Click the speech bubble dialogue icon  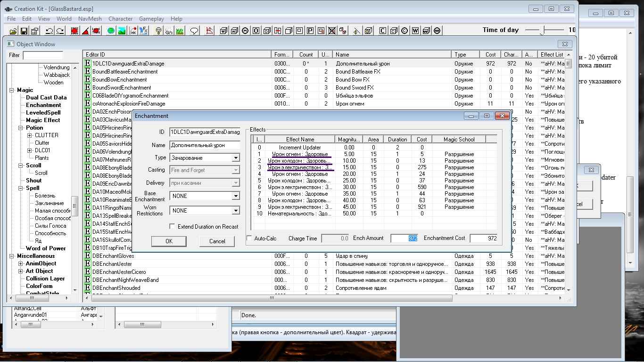tap(194, 31)
